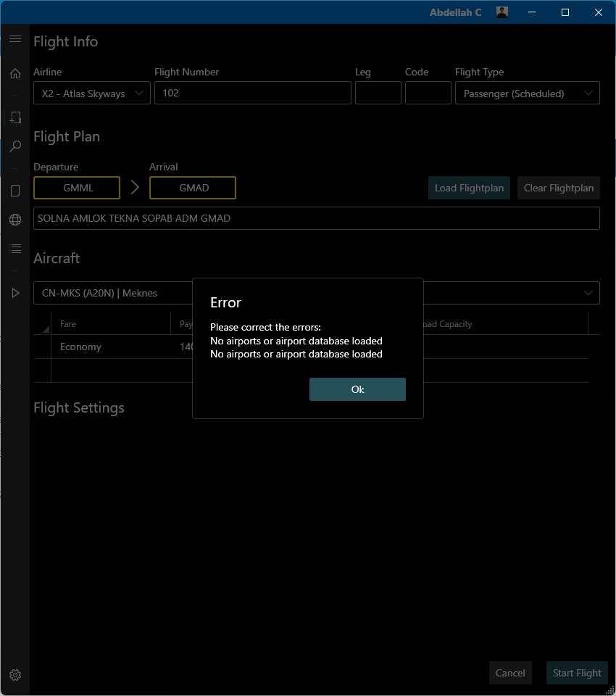Click the Start Flight button
The image size is (616, 696).
577,673
